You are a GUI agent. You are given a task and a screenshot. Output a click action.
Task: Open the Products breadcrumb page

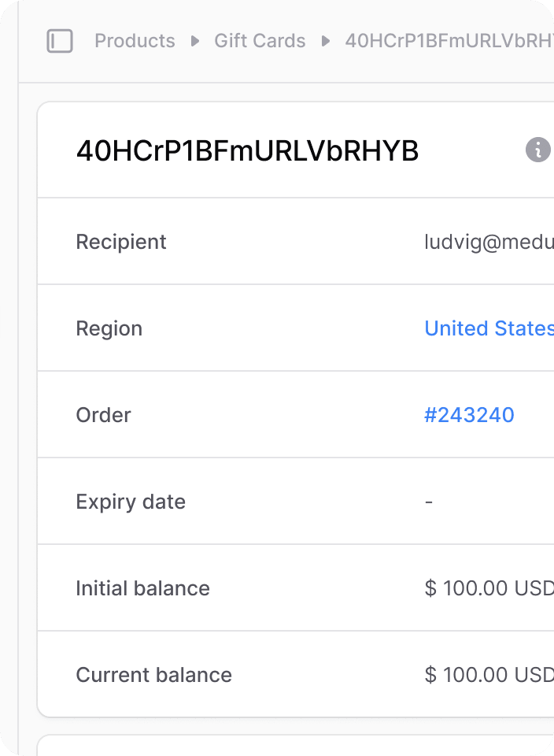pyautogui.click(x=135, y=41)
